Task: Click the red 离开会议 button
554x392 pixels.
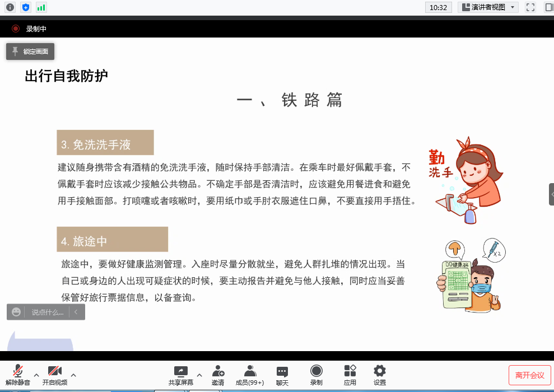Action: point(529,375)
